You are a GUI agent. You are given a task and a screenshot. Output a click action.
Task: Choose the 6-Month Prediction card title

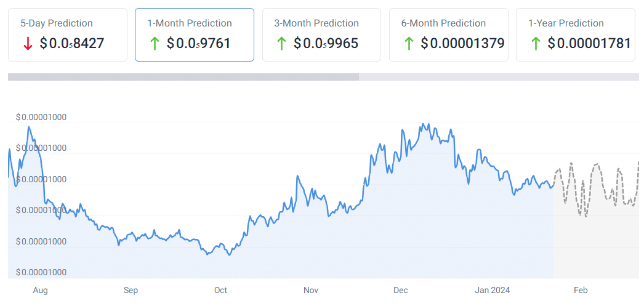(x=443, y=23)
